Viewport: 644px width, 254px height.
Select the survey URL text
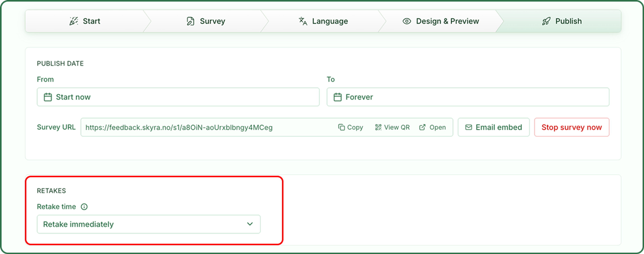(179, 128)
